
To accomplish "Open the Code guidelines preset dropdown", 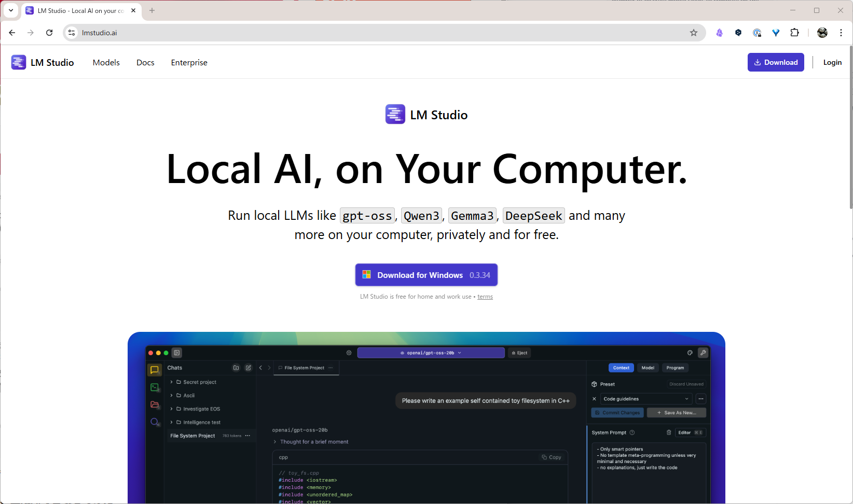I will click(646, 399).
